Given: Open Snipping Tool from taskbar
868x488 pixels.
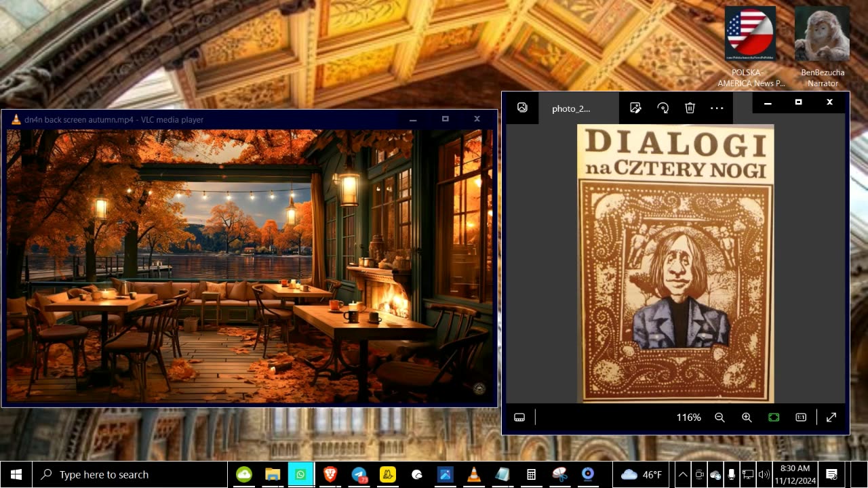Looking at the screenshot, I should point(559,474).
